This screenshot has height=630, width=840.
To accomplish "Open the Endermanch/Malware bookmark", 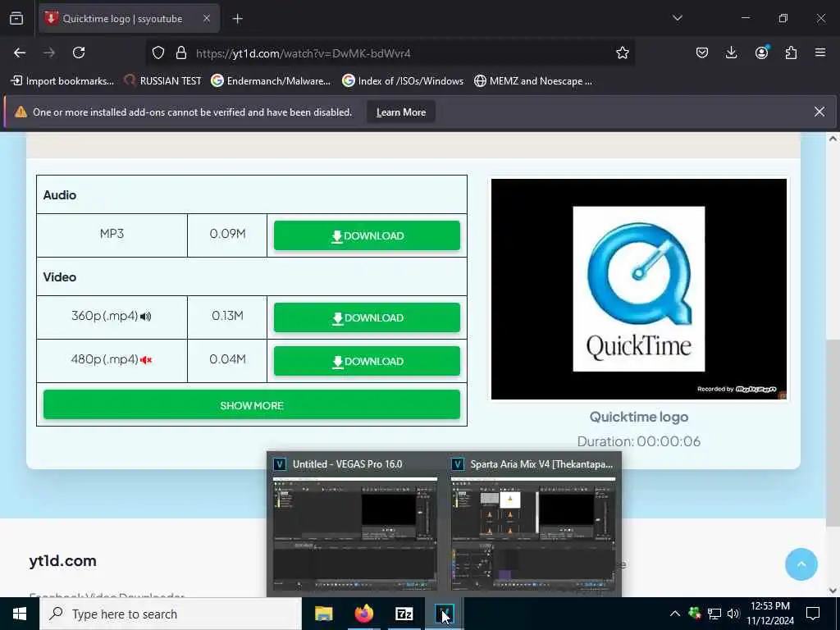I will (271, 81).
